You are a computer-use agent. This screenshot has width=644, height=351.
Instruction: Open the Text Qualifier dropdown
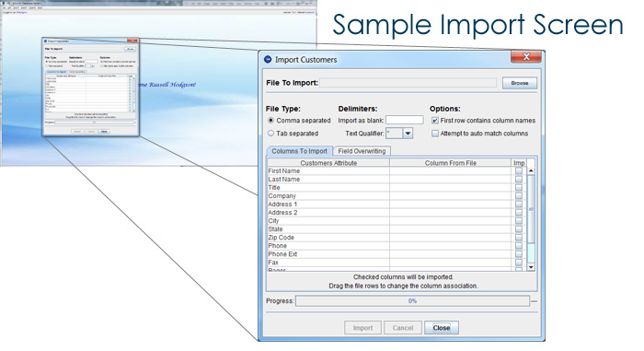(x=408, y=134)
